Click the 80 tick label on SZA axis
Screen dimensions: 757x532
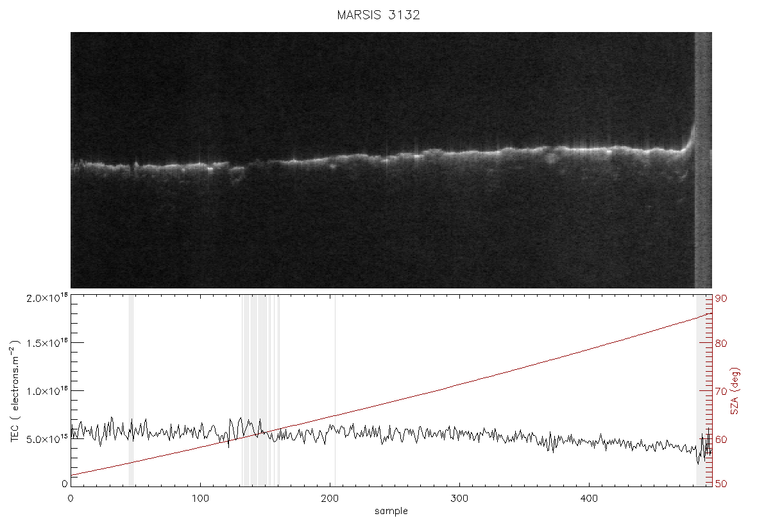(x=721, y=344)
